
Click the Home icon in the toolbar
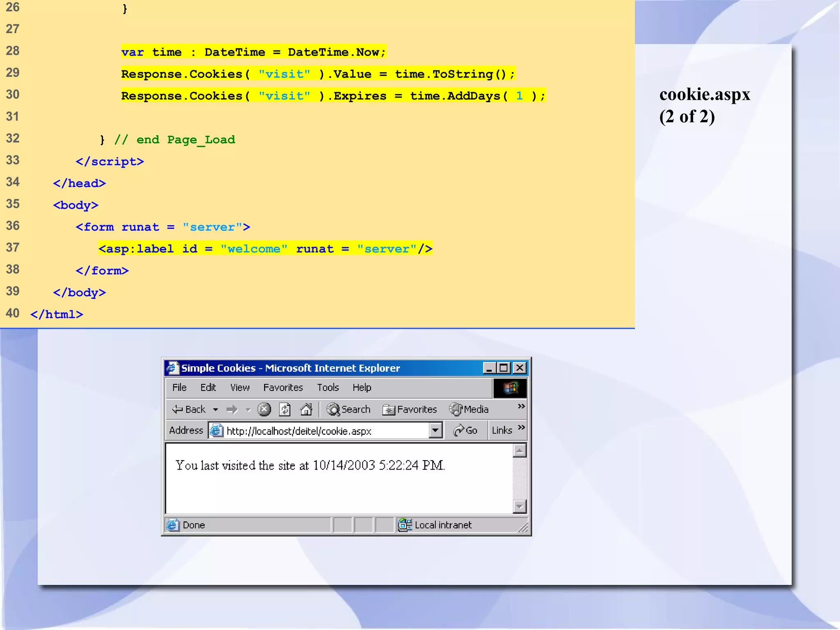[x=306, y=409]
